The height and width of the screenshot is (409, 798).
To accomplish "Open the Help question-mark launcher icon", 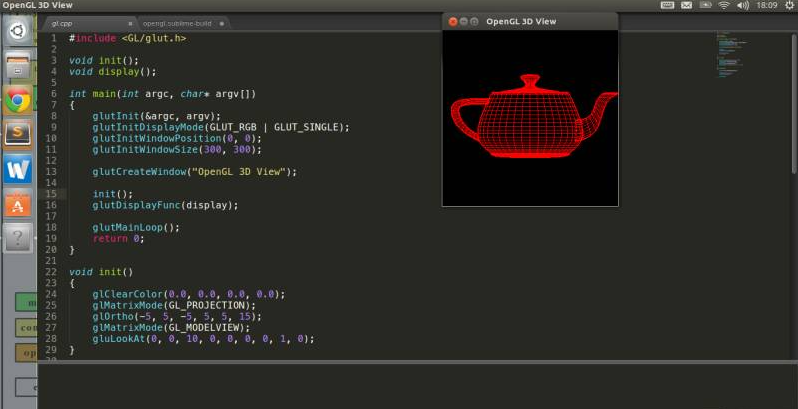I will point(18,238).
